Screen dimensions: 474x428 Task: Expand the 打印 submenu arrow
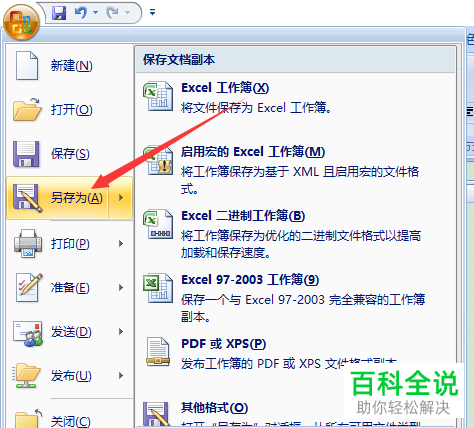(121, 244)
